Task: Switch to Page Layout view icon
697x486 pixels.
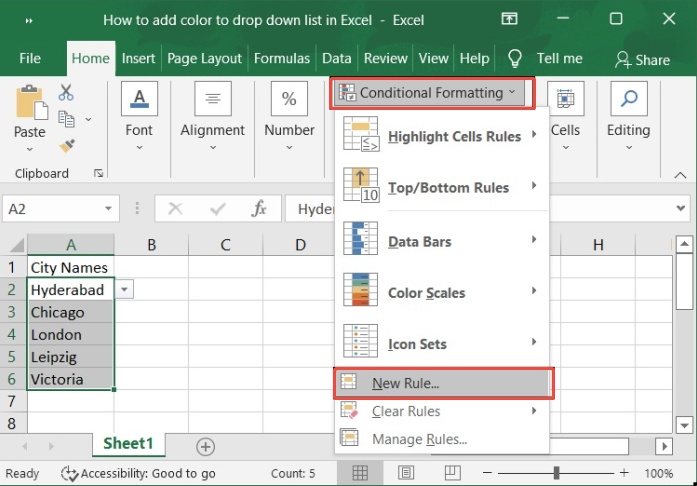Action: [x=406, y=473]
